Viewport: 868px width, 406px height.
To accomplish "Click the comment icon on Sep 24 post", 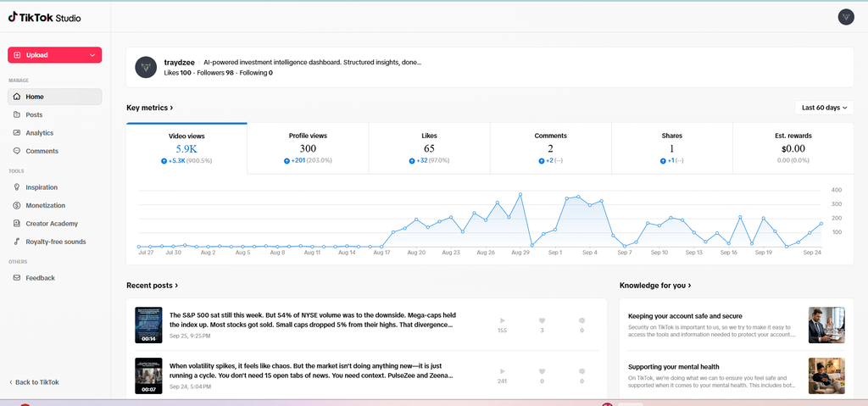I will pos(581,371).
